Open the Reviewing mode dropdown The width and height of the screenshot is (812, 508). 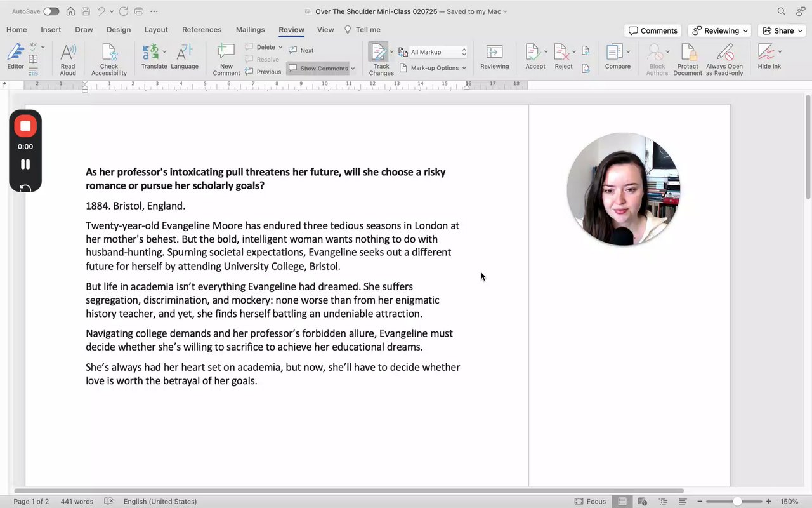point(720,30)
